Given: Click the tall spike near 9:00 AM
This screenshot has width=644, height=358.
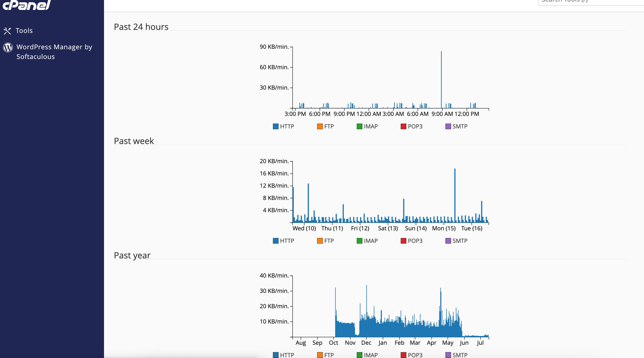Looking at the screenshot, I should click(441, 79).
